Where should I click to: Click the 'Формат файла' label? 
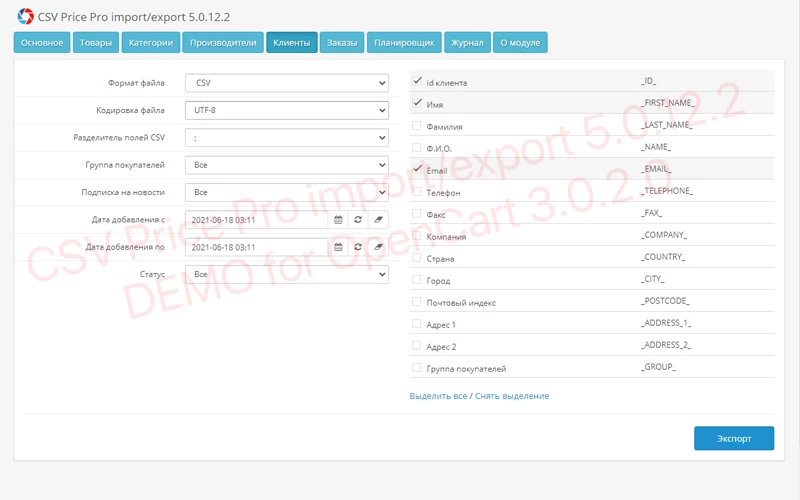136,83
